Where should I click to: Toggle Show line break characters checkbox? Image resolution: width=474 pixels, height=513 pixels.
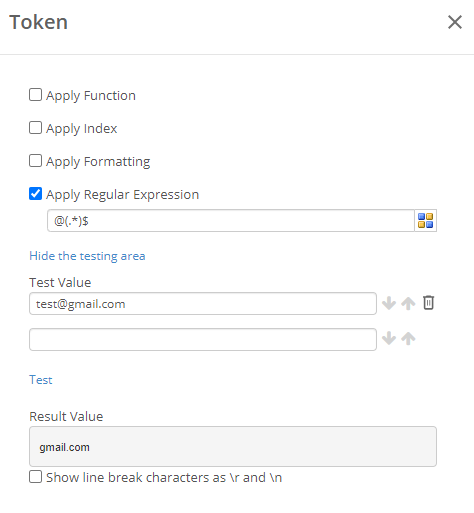click(x=35, y=477)
